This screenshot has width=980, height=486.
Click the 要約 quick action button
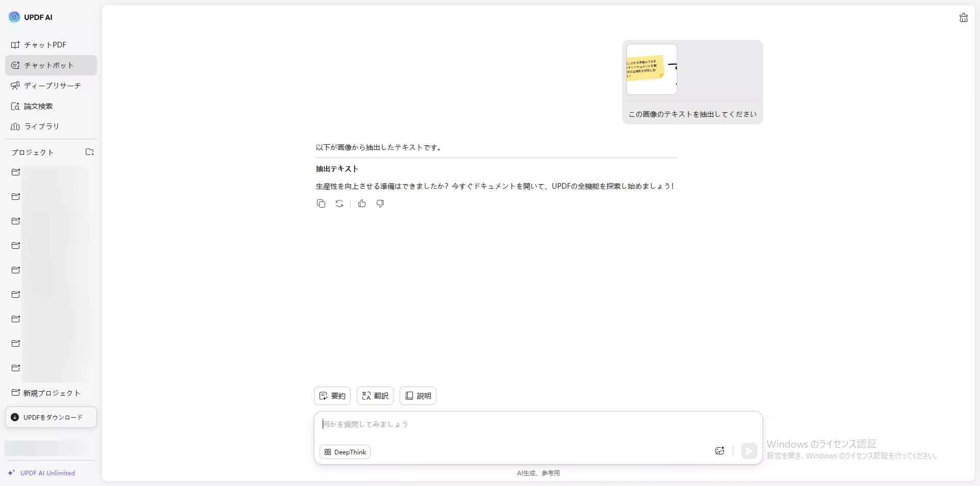332,396
